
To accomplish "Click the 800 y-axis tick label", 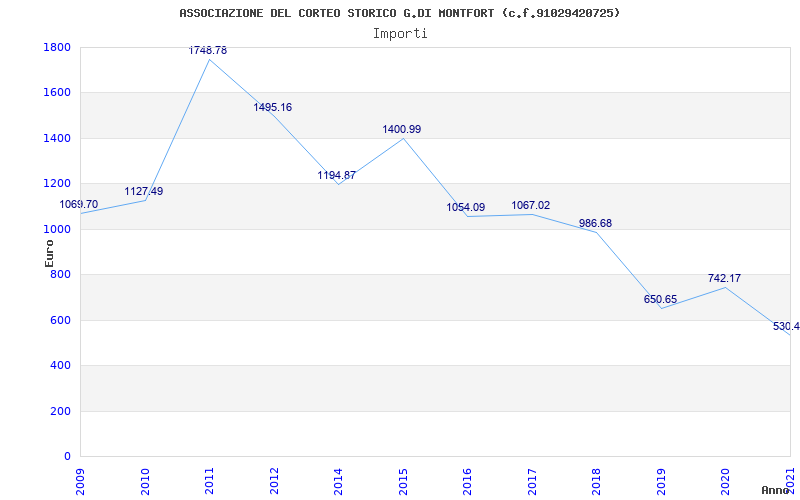I will tap(61, 274).
